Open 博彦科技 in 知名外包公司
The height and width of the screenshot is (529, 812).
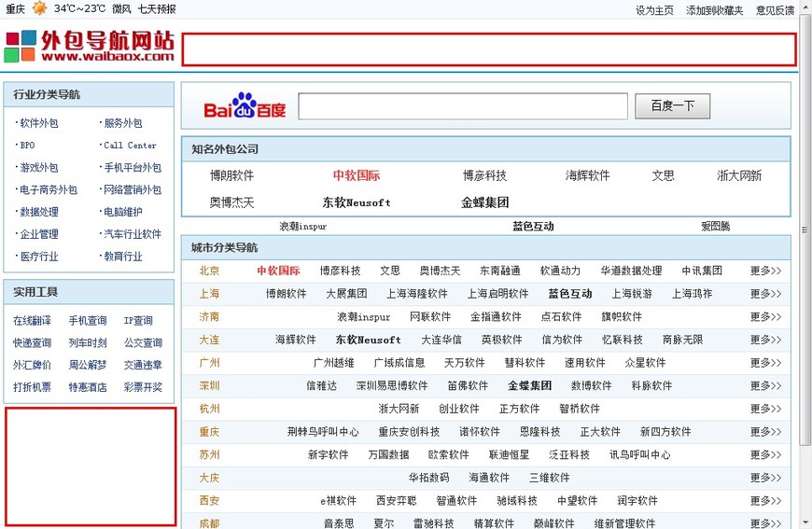tap(484, 176)
